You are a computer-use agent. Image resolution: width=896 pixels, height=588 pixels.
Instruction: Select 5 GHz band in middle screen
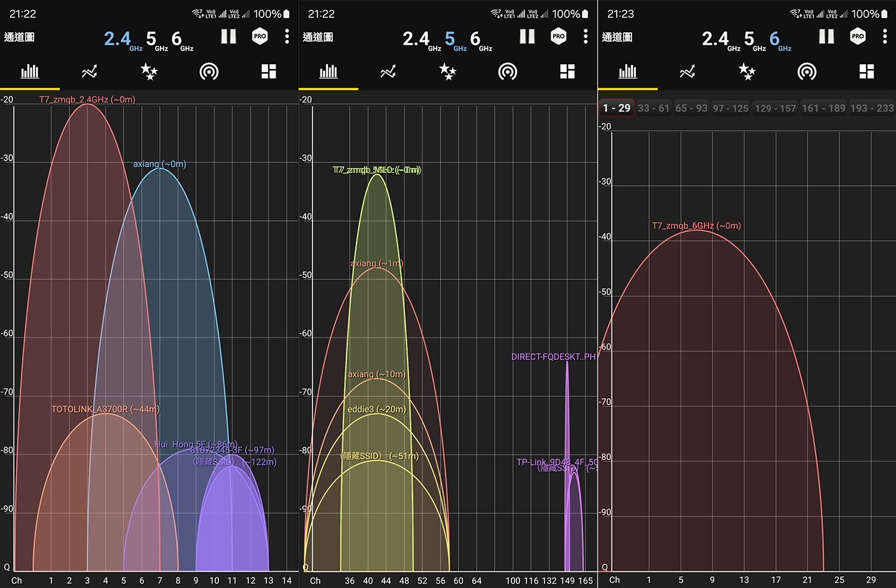(455, 40)
